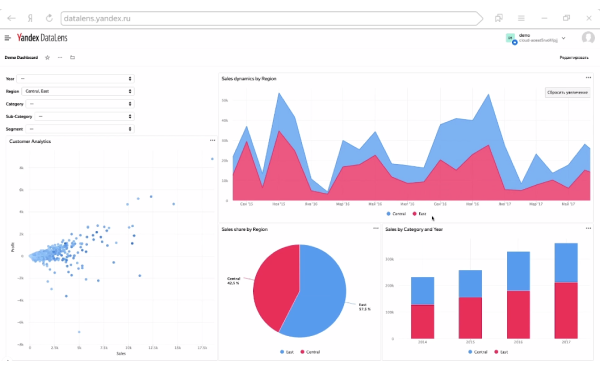
Task: Click the blue segment of 2017 bar
Action: tap(566, 262)
